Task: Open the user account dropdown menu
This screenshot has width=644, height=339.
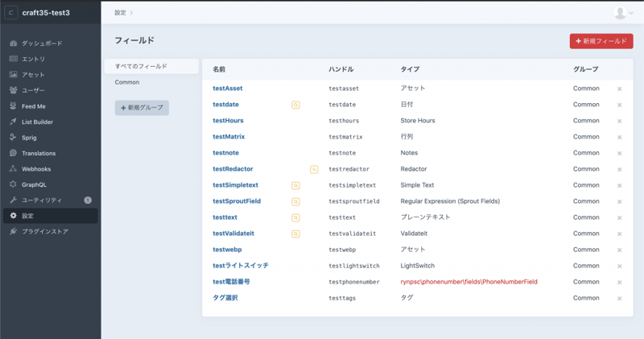Action: tap(623, 13)
